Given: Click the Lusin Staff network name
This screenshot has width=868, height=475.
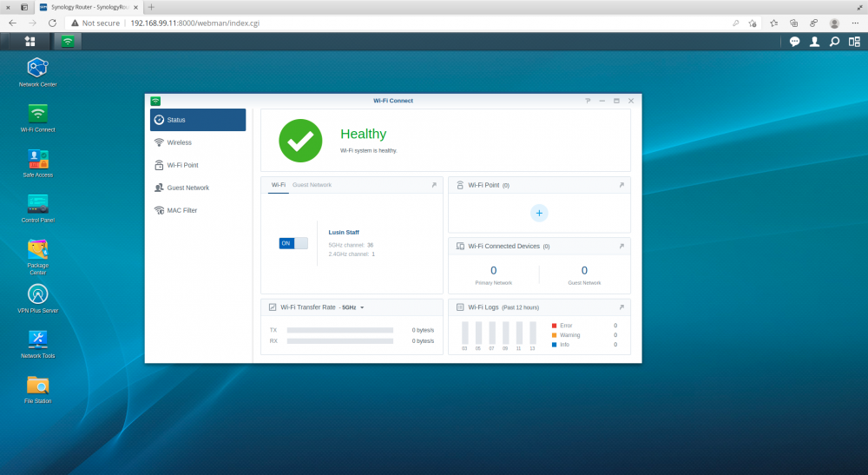Looking at the screenshot, I should (344, 233).
